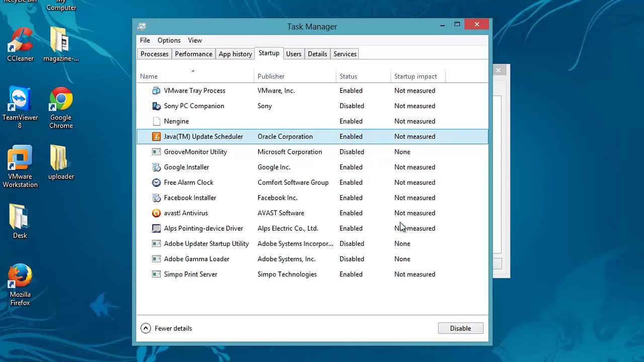Click the VMware Tray Process icon
This screenshot has width=644, height=362.
click(x=156, y=90)
